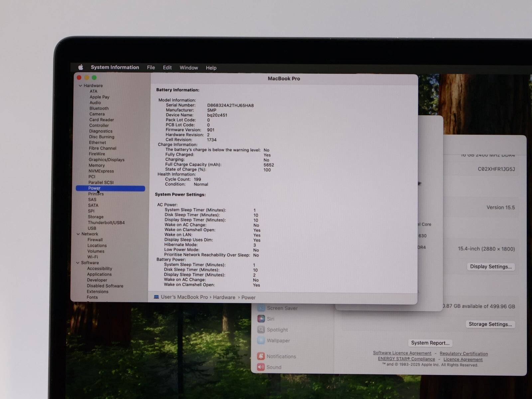Select Controller in the sidebar

(99, 125)
